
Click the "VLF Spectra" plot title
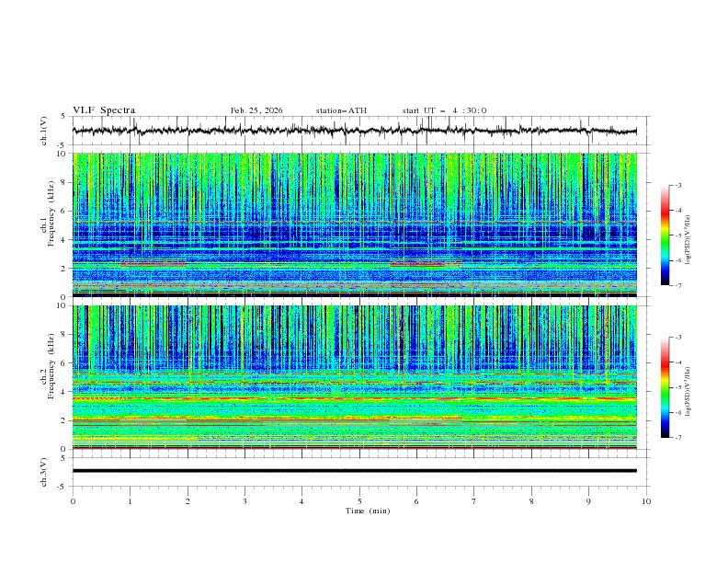(104, 110)
